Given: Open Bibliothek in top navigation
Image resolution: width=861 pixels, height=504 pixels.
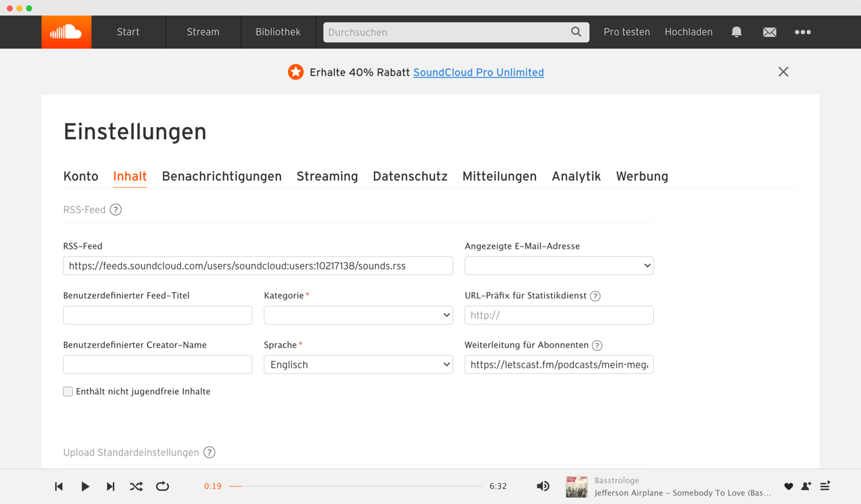Looking at the screenshot, I should (278, 32).
